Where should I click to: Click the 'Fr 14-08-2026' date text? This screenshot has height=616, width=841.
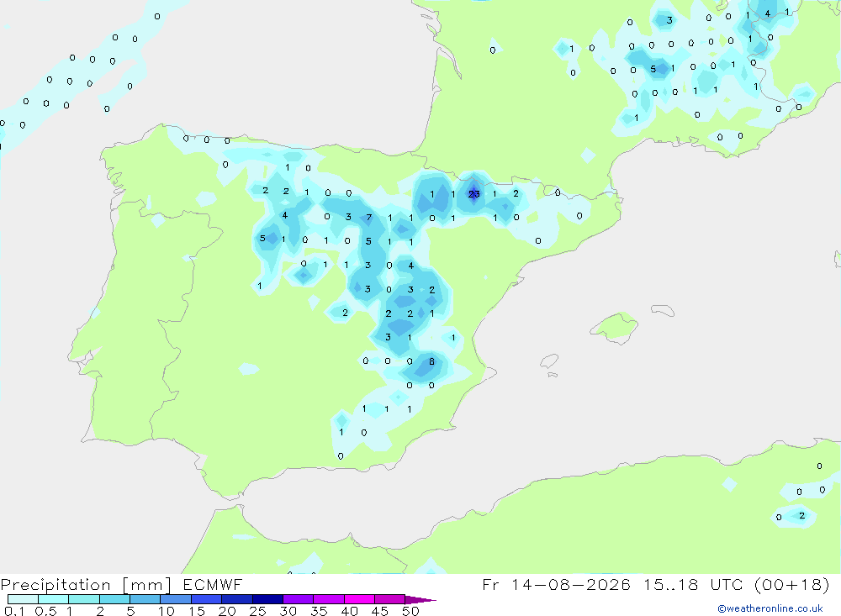coord(556,585)
